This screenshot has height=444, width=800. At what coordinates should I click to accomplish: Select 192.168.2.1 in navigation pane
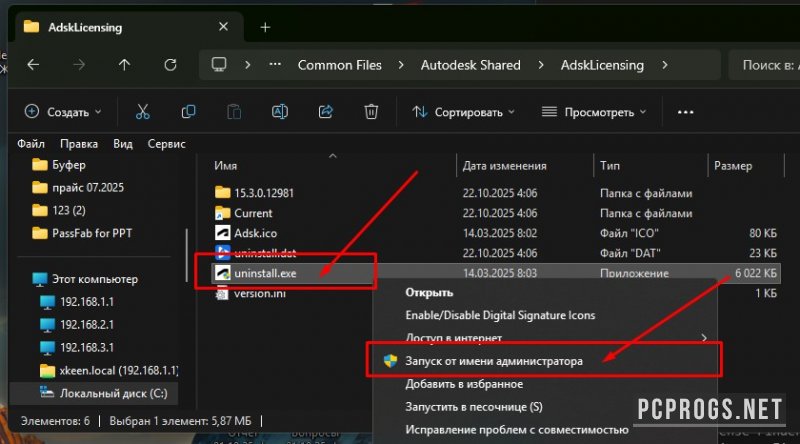pos(87,325)
